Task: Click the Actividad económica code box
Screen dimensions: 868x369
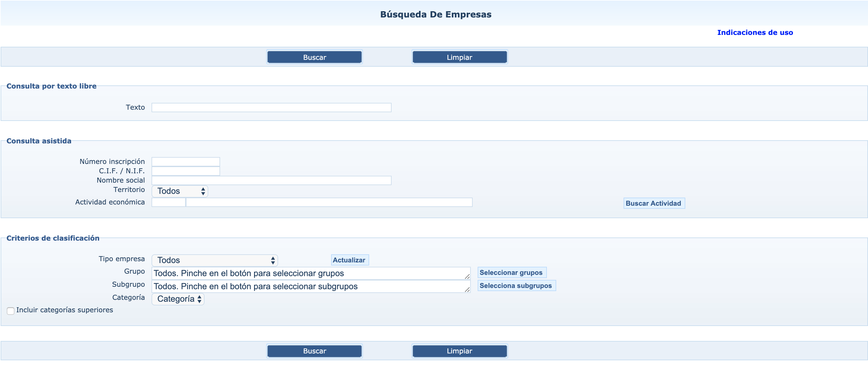Action: point(168,202)
